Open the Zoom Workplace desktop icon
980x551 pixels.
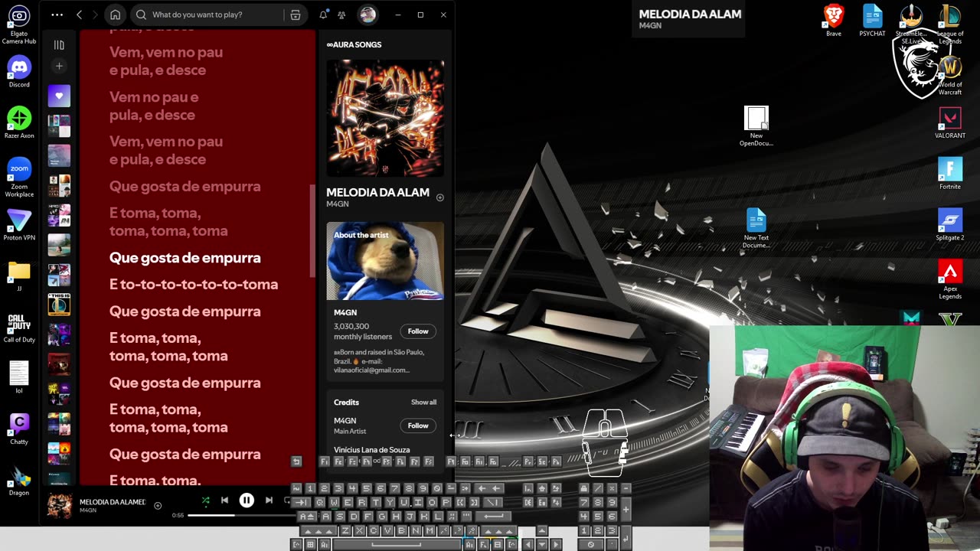click(19, 178)
